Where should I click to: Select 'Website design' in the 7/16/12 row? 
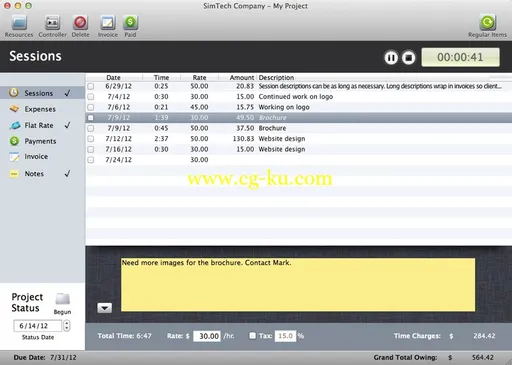pyautogui.click(x=282, y=149)
